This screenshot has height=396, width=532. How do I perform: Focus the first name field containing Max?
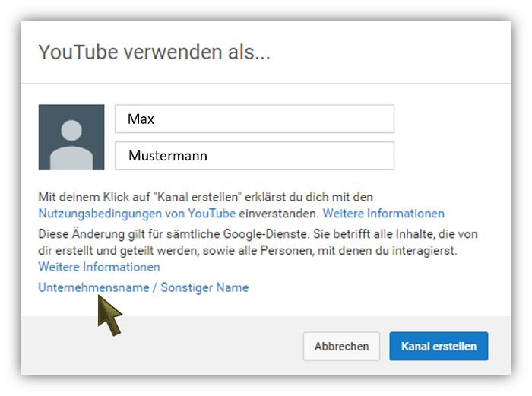254,119
